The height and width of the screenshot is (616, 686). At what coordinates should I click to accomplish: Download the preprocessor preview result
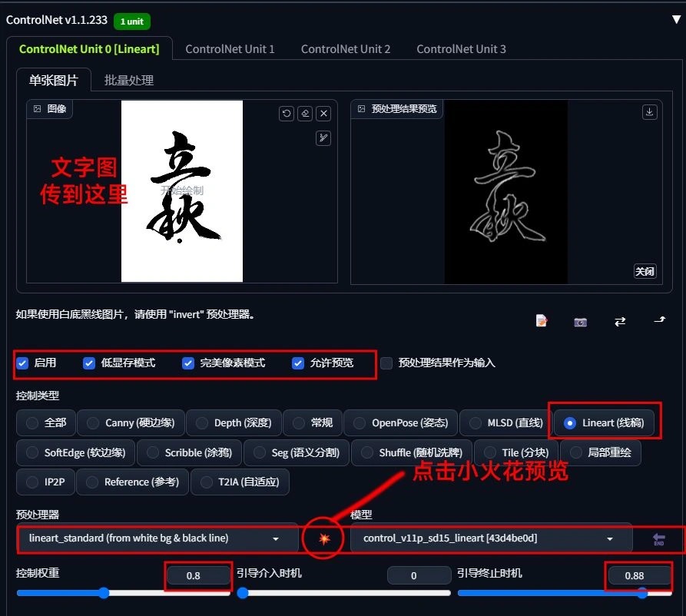(x=649, y=112)
